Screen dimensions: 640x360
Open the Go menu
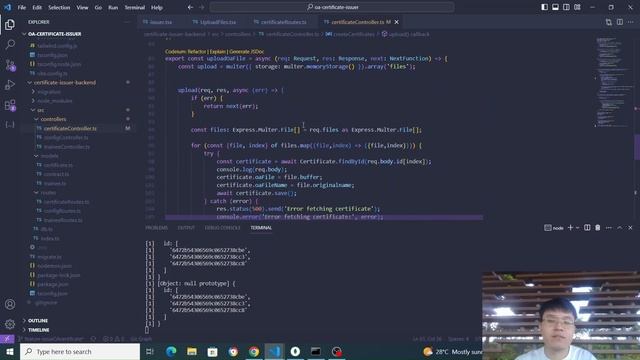[x=98, y=7]
